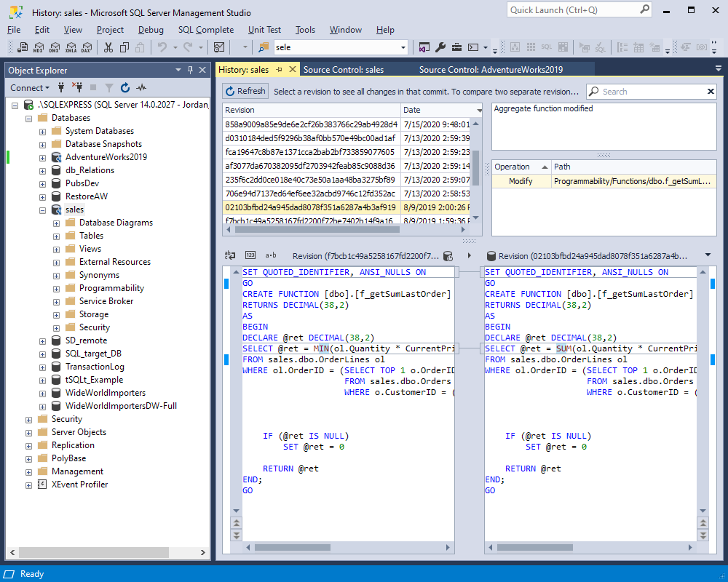Pin the Object Explorer panel
This screenshot has width=728, height=582.
pos(190,70)
